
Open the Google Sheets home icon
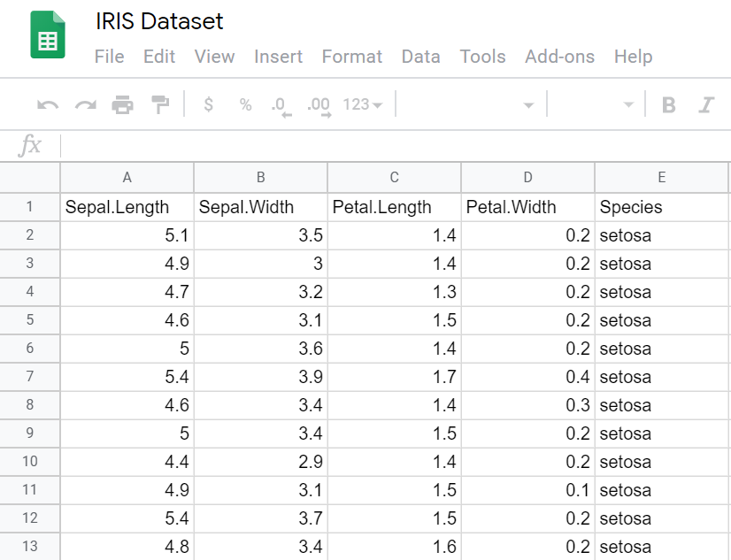tap(48, 35)
